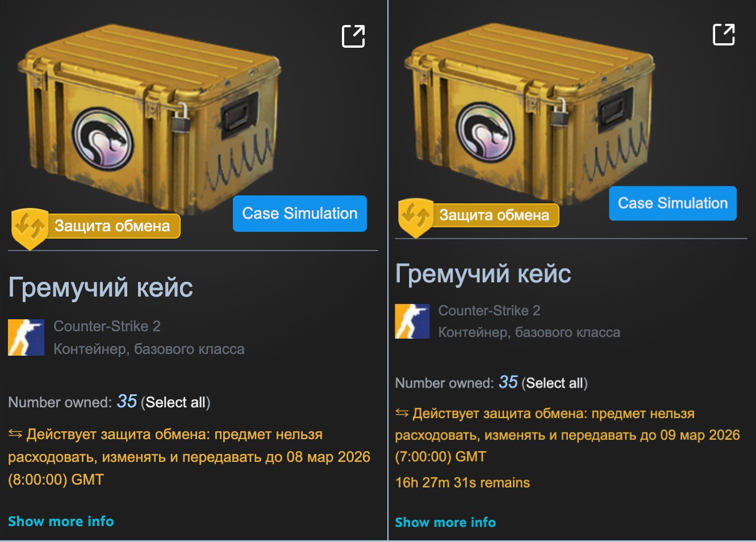
Task: Launch Case Simulation in left panel
Action: click(x=300, y=214)
